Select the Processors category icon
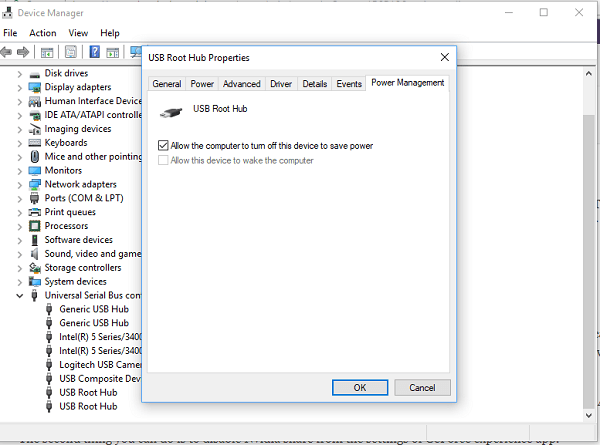 tap(34, 226)
